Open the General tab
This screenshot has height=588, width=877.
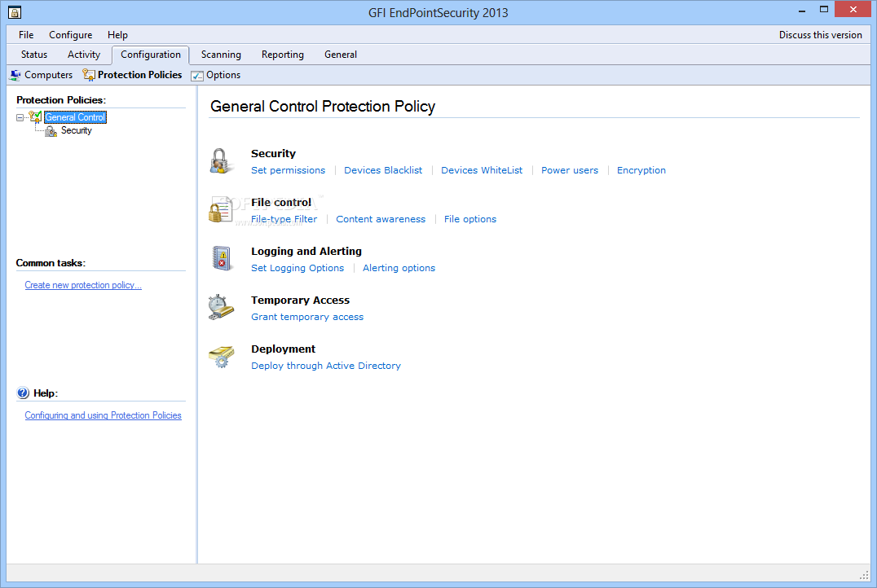340,55
